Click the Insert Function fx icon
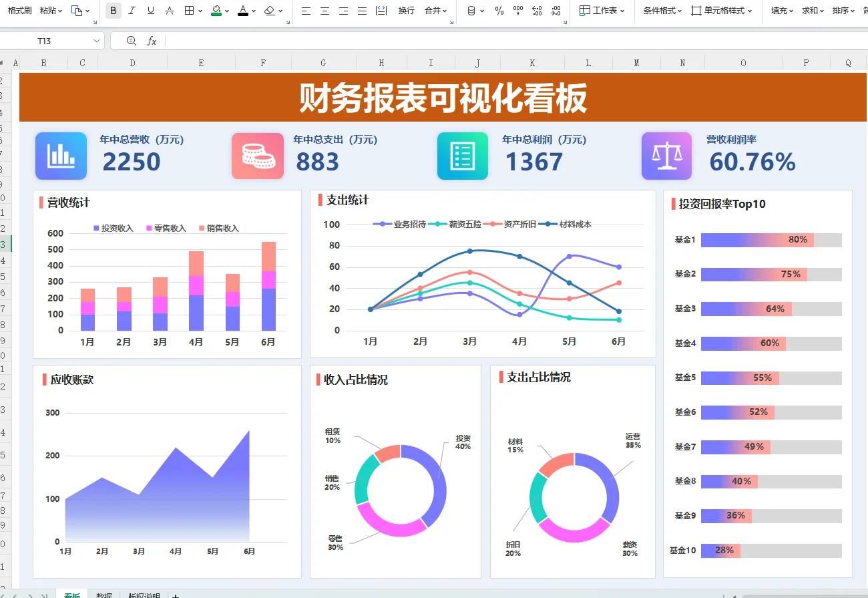 point(152,41)
